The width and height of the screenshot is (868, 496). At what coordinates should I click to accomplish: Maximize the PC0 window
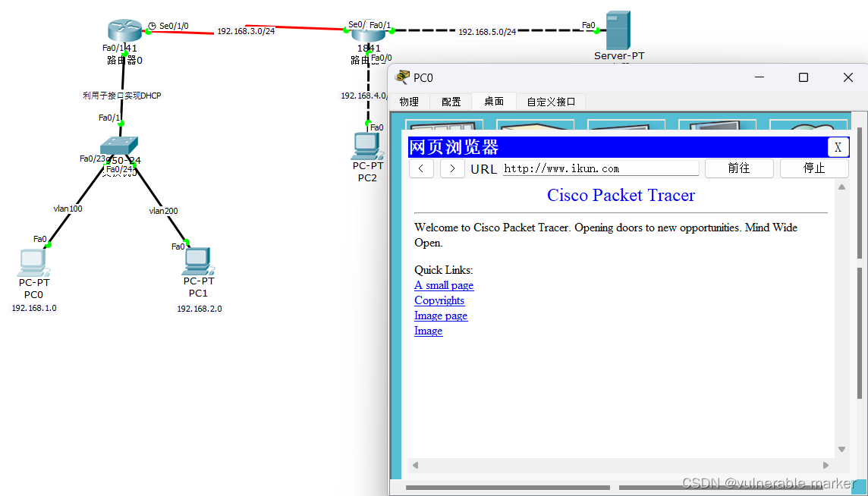pyautogui.click(x=804, y=77)
